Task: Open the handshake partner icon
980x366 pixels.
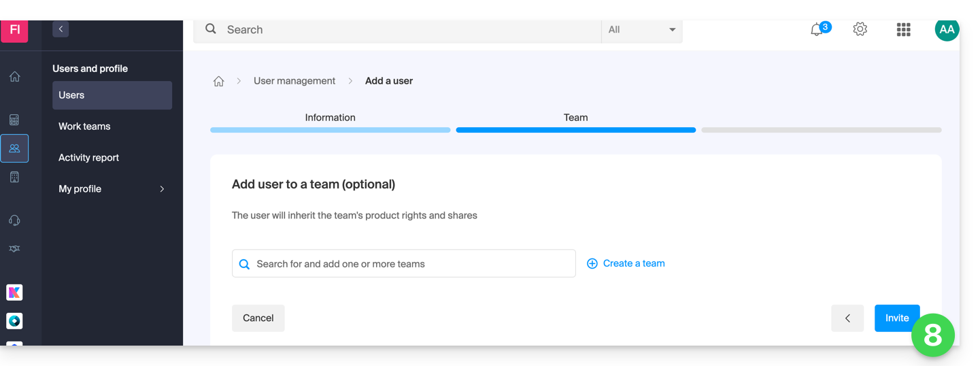Action: click(14, 249)
